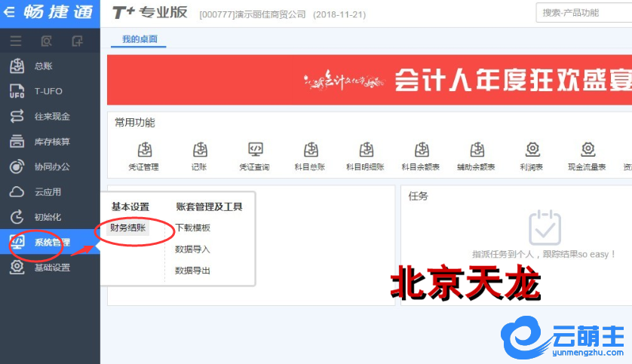Toggle the hamburger menu in sidebar header
632x364 pixels.
click(16, 41)
